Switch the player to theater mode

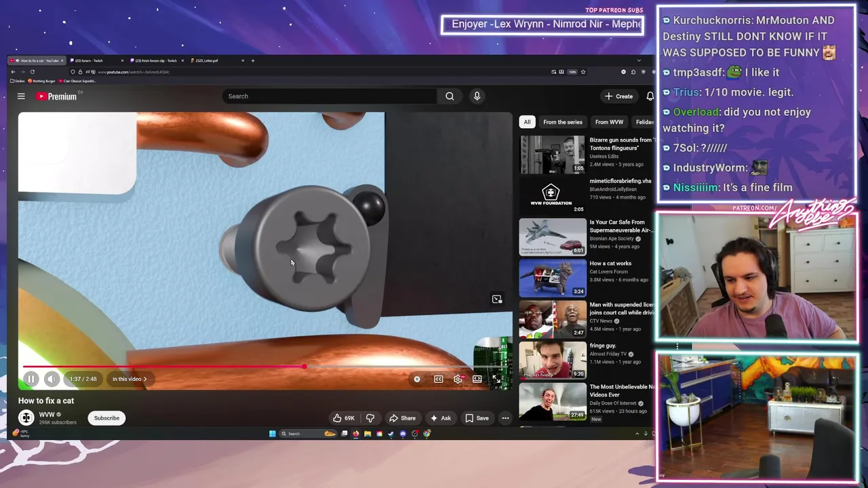point(477,379)
